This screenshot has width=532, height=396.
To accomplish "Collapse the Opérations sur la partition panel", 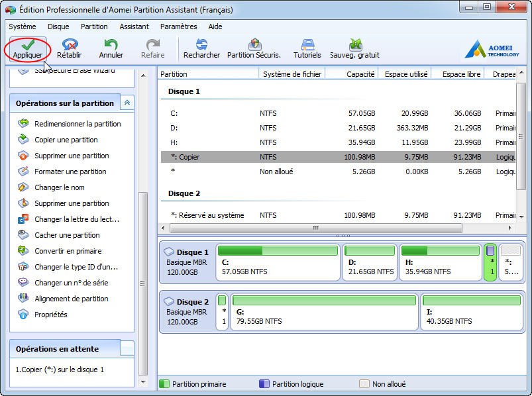I will (x=127, y=103).
